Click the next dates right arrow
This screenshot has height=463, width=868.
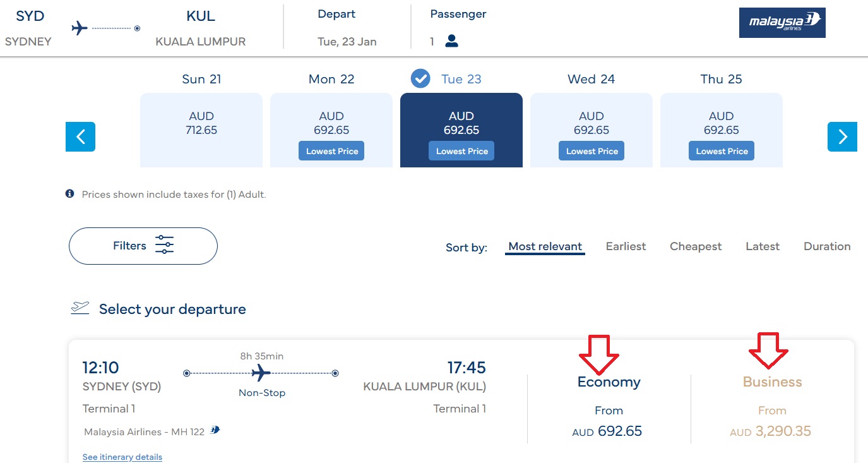coord(842,136)
